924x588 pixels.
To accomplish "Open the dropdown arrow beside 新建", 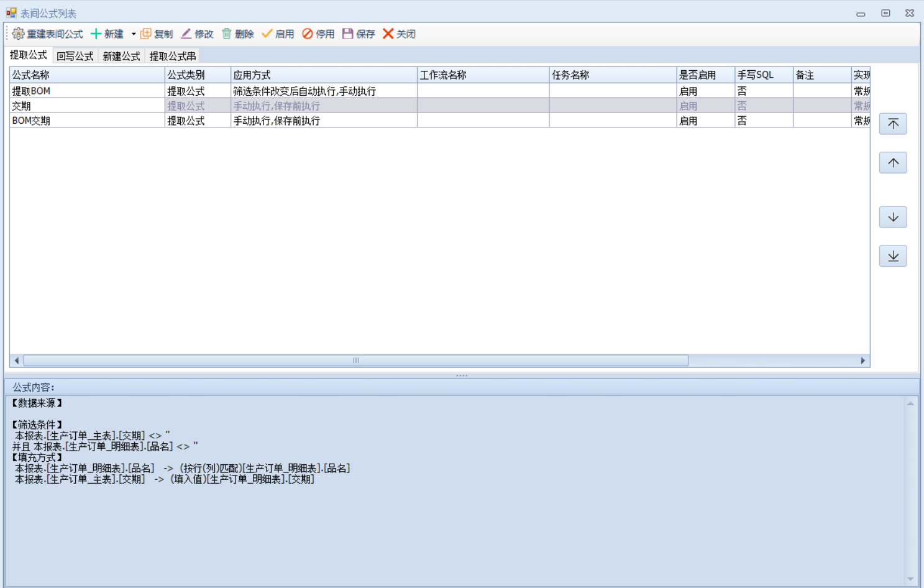I will (134, 34).
